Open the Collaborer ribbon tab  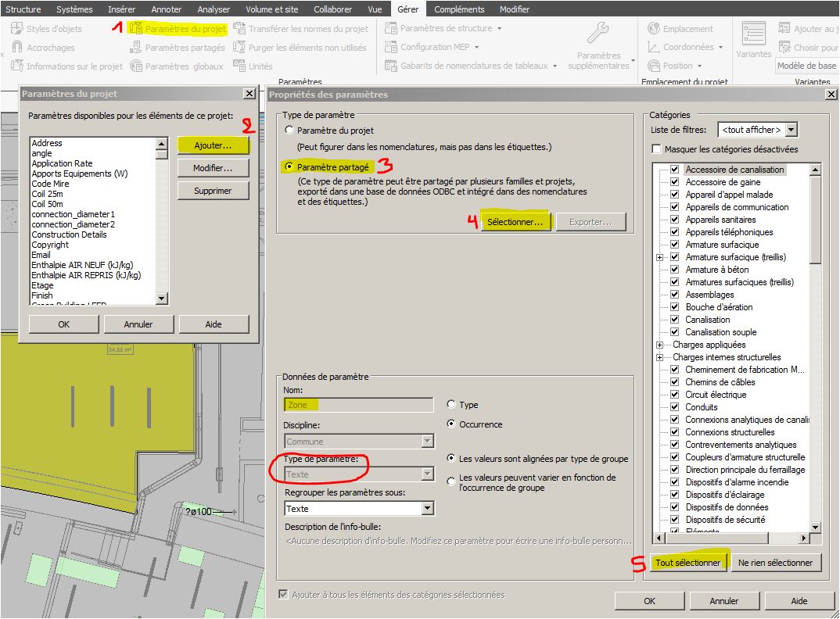[x=332, y=9]
